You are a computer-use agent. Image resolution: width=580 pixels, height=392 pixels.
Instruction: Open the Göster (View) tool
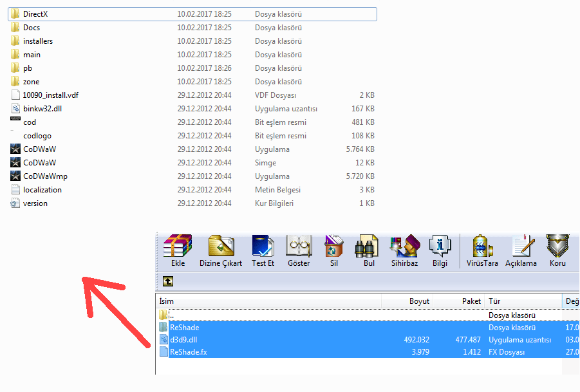[x=299, y=250]
